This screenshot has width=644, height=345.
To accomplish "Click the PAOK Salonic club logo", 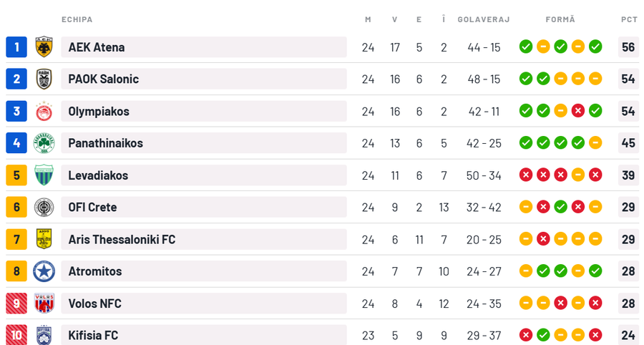I will coord(44,79).
